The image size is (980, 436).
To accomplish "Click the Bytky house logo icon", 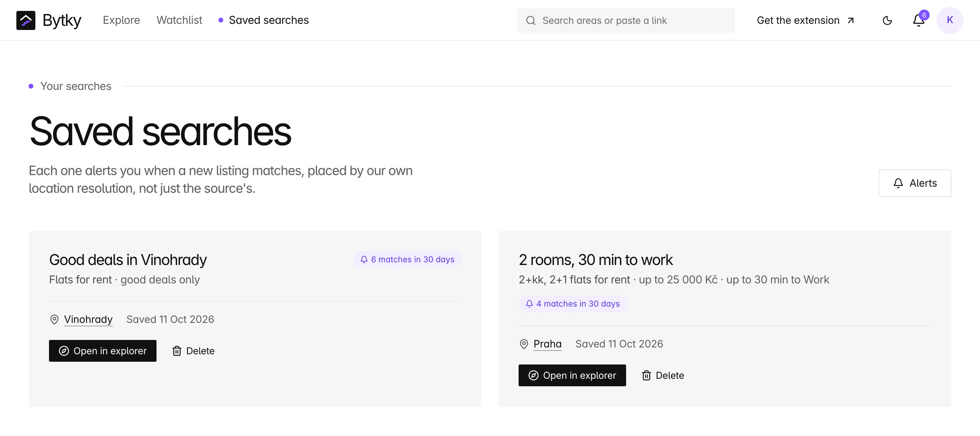I will (26, 20).
